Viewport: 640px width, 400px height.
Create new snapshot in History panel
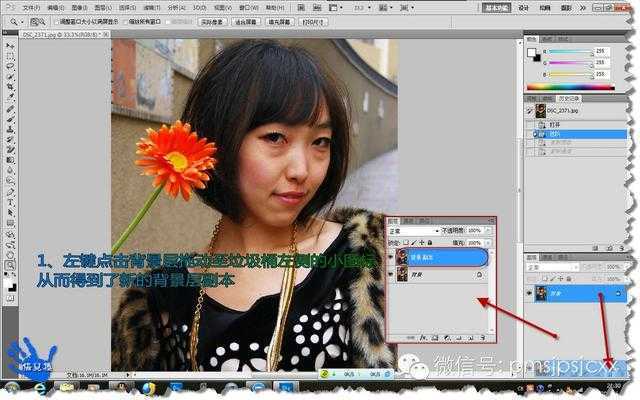609,247
